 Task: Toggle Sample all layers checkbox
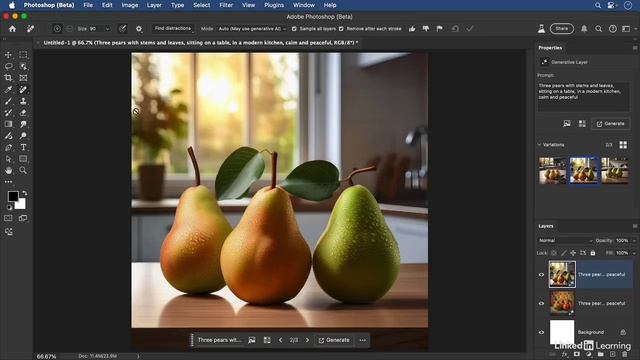(294, 29)
